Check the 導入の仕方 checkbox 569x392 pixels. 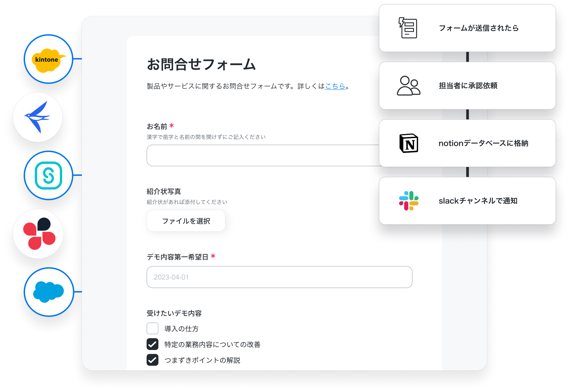pyautogui.click(x=152, y=328)
